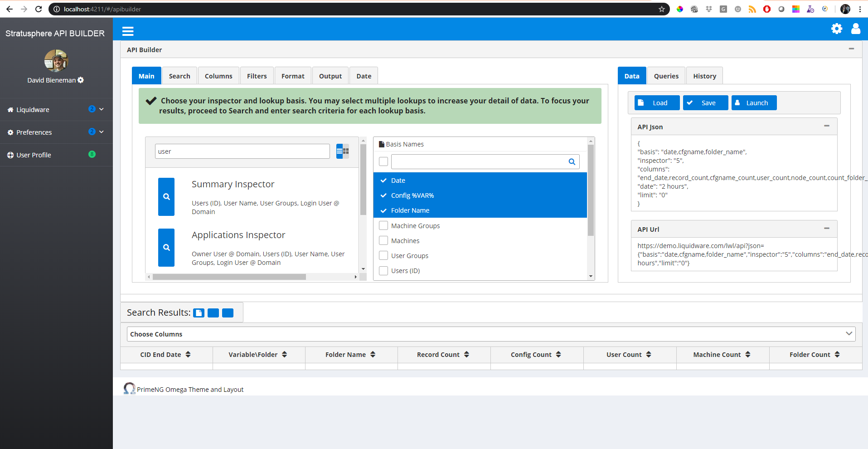Switch to the Format tab
The height and width of the screenshot is (449, 868).
tap(293, 76)
